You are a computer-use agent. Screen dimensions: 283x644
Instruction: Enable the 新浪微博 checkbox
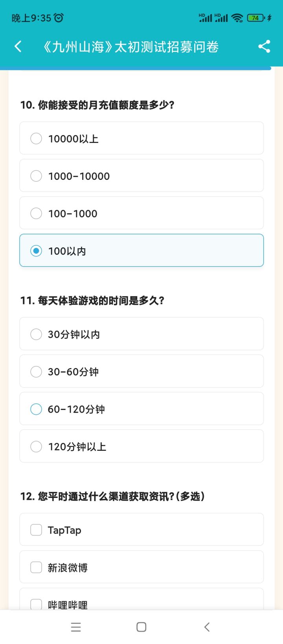36,567
